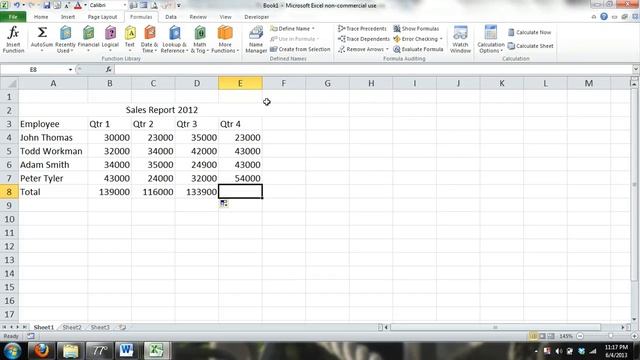Click Trace Precedents
Viewport: 640px width, 360px height.
tap(362, 29)
